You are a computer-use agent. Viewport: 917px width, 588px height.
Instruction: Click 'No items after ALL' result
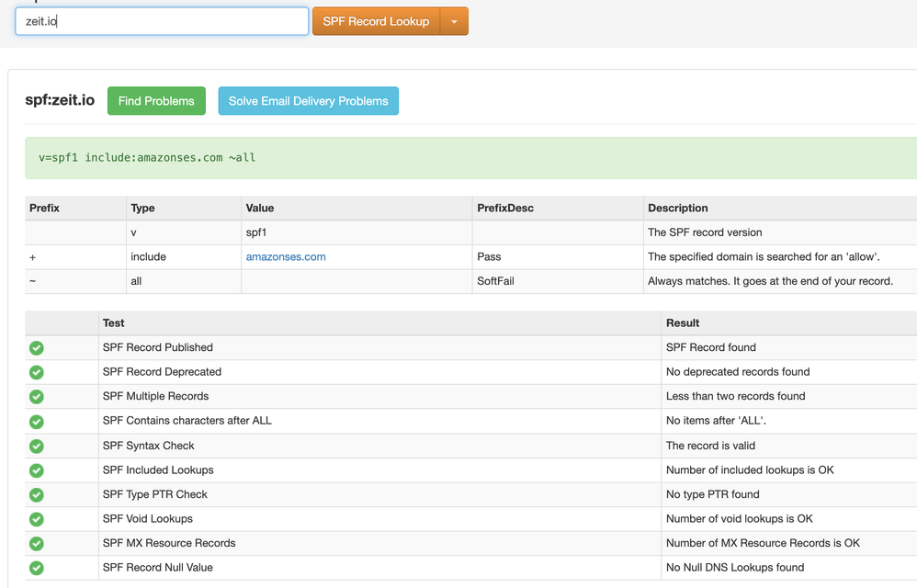(x=716, y=421)
